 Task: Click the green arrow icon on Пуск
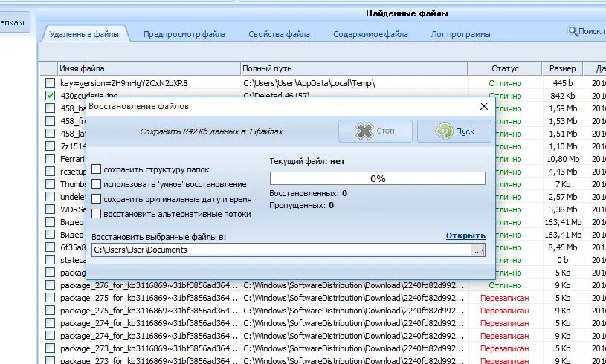[443, 131]
